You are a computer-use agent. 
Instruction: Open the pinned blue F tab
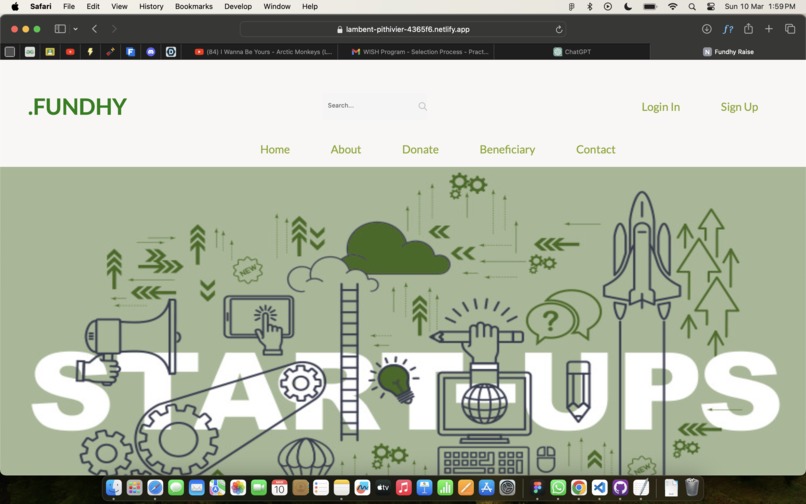[131, 51]
